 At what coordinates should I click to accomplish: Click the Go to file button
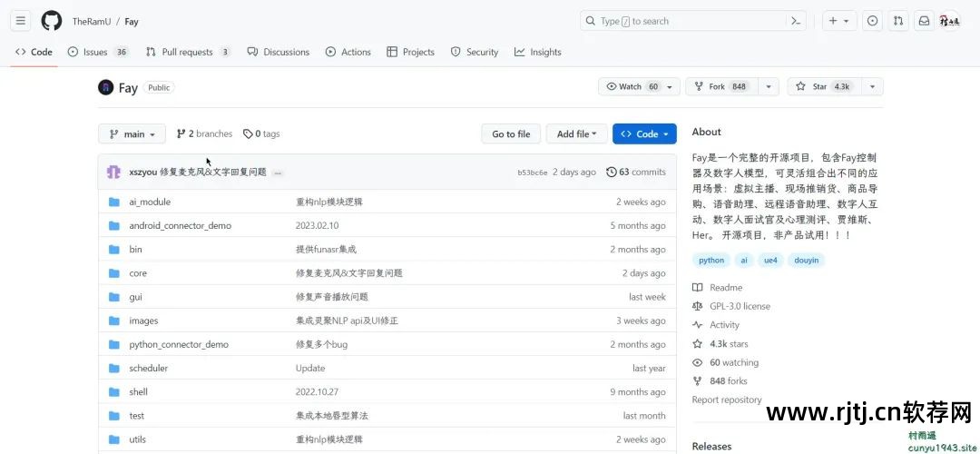coord(511,133)
